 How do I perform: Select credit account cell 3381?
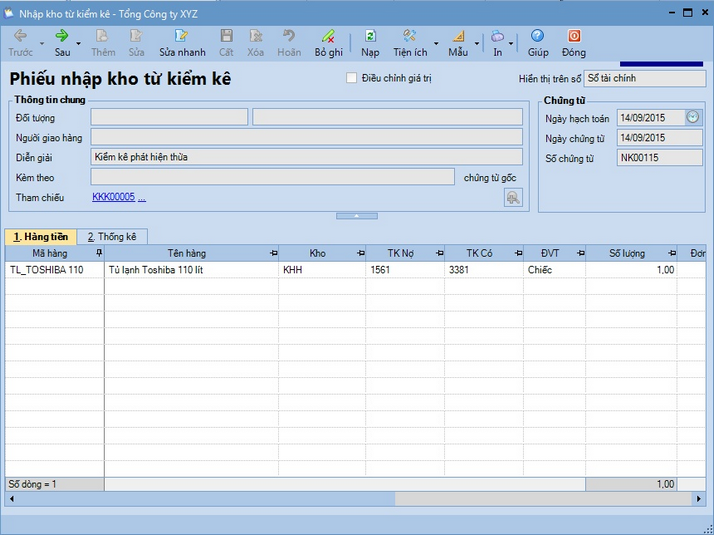[484, 270]
